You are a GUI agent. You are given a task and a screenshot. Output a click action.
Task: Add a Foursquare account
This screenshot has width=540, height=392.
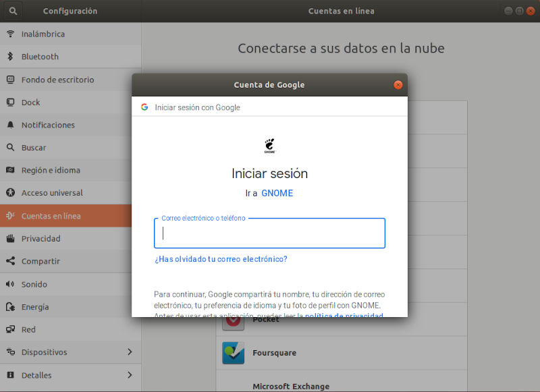342,353
